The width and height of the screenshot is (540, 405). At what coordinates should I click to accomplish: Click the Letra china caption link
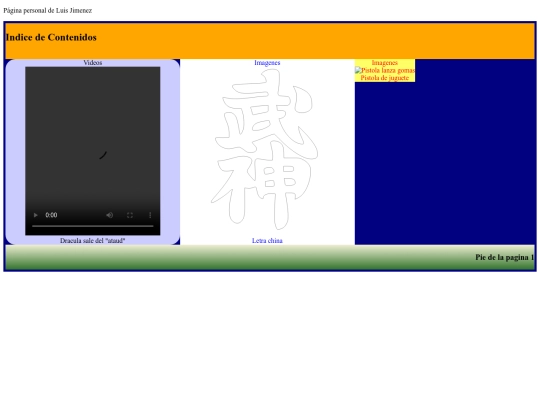coord(267,241)
